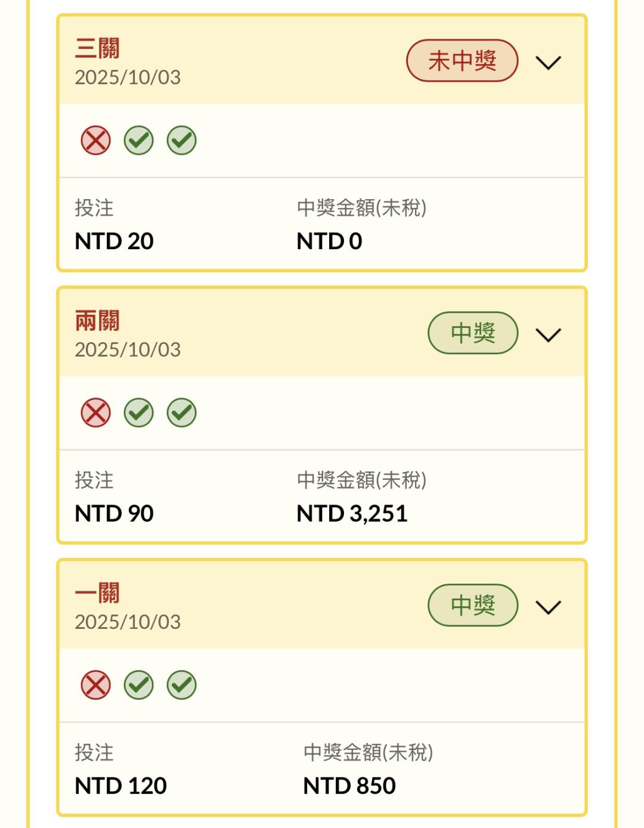Screen dimensions: 644x828
Task: Click second green checkmark in 一關 card
Action: coord(182,685)
